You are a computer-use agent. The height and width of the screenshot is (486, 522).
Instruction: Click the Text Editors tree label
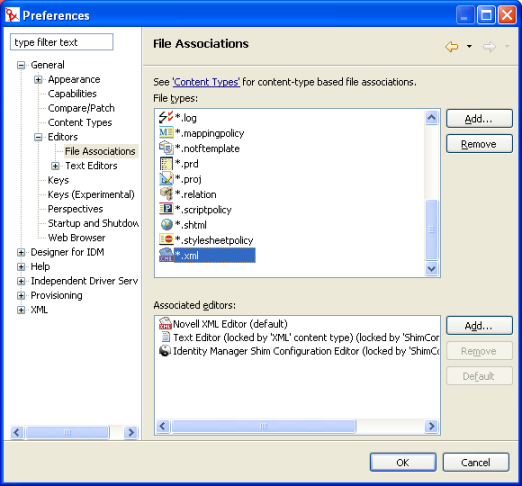(91, 166)
